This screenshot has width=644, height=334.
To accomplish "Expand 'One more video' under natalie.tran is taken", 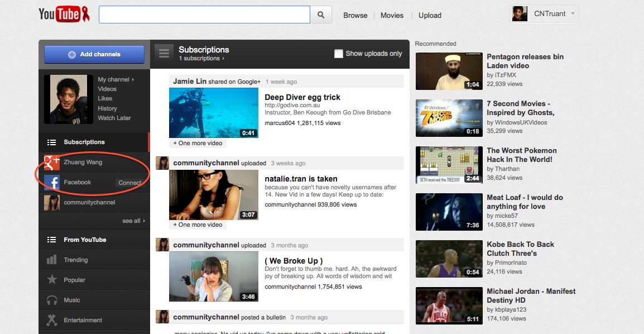I will [x=198, y=225].
